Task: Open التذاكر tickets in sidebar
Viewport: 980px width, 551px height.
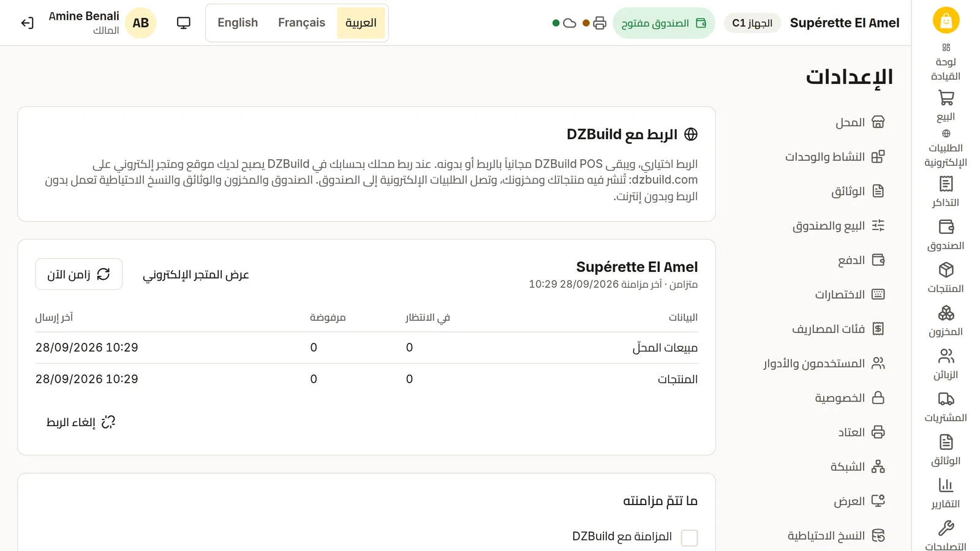Action: point(946,192)
